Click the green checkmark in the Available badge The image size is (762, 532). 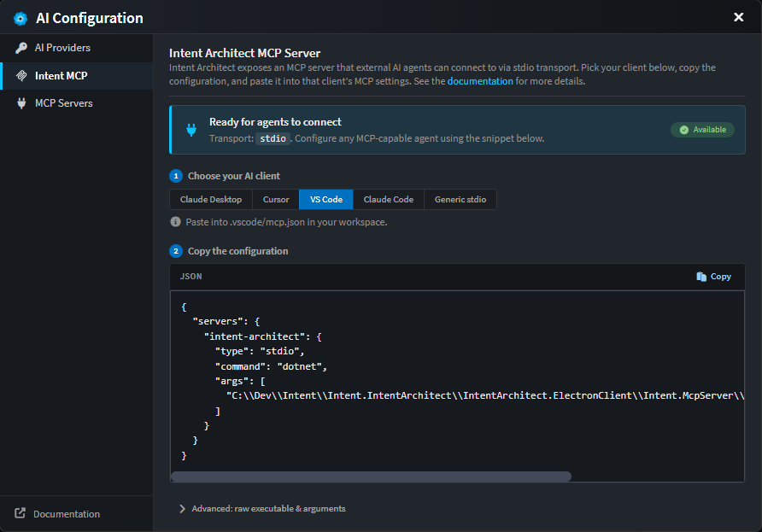(x=683, y=130)
